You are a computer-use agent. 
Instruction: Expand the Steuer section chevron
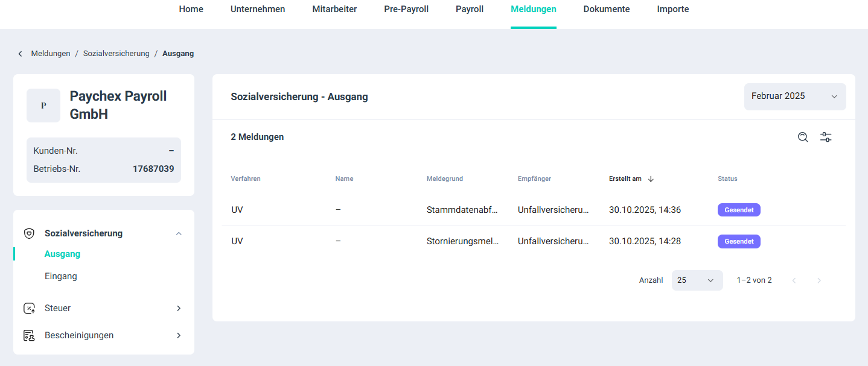click(x=179, y=308)
